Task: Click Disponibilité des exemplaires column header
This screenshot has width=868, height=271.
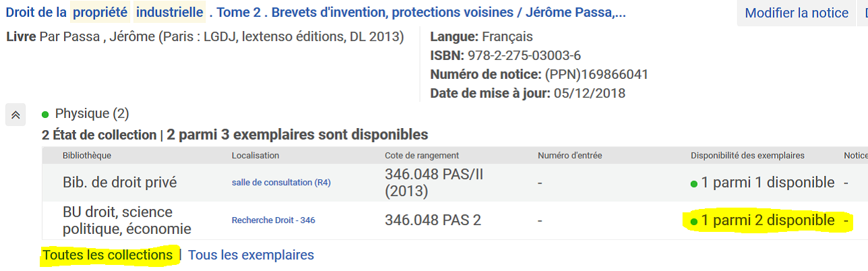Action: (x=747, y=156)
